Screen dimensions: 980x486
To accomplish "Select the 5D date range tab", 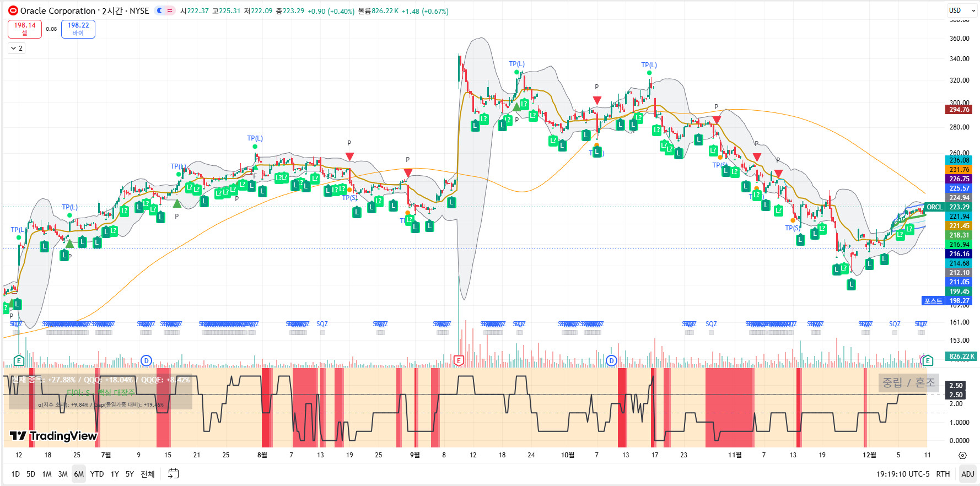I will coord(31,474).
